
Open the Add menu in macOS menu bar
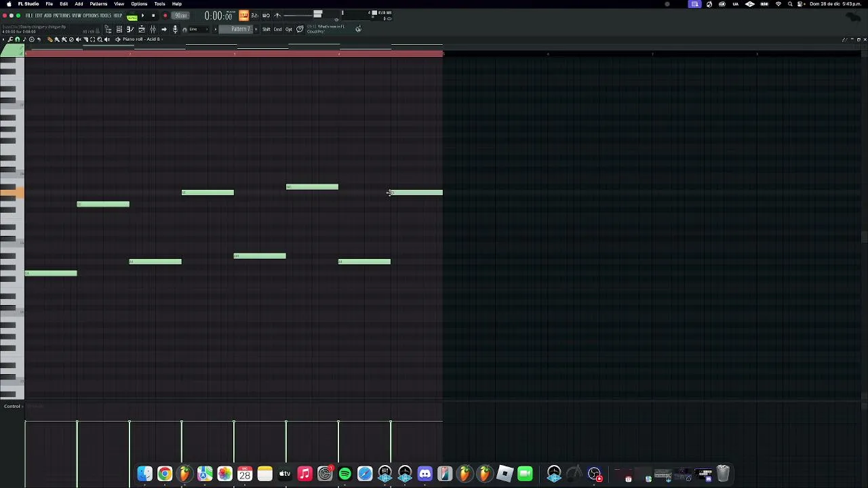tap(79, 4)
